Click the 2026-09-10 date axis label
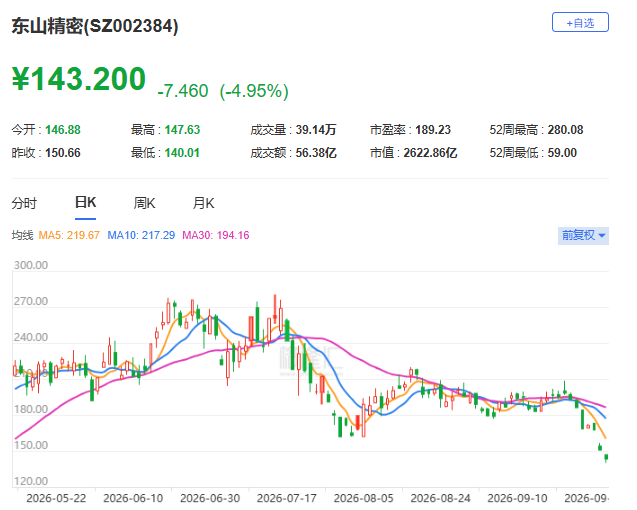637x510 pixels. [517, 498]
